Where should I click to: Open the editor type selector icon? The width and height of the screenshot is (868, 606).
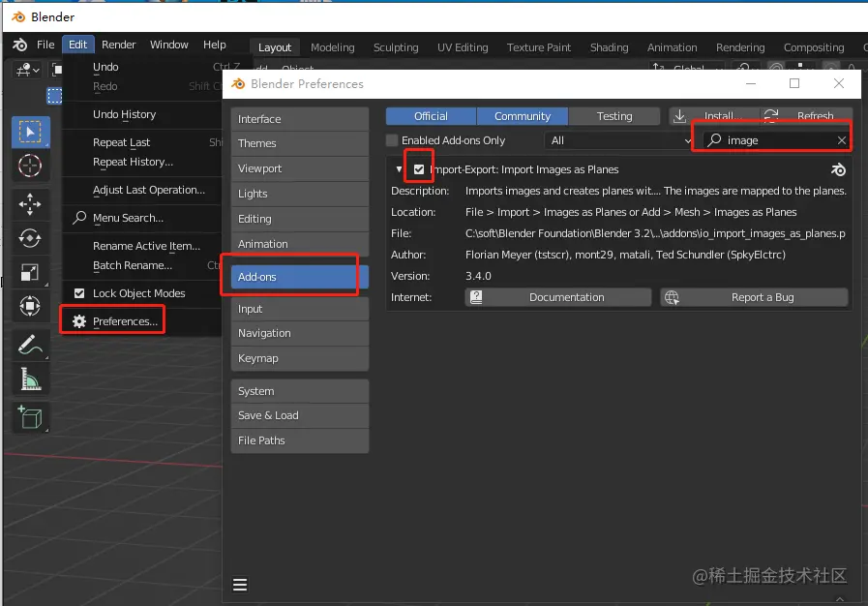coord(28,71)
